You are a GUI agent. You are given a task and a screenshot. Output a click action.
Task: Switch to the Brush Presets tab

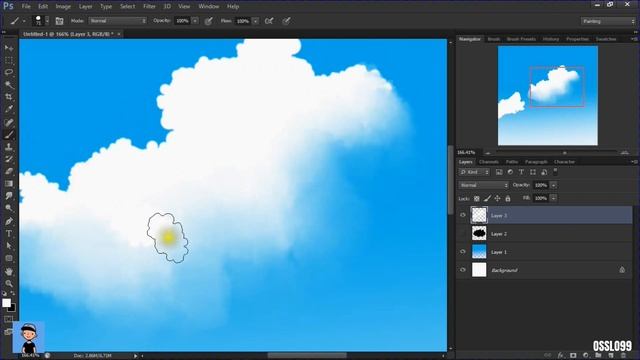(521, 39)
